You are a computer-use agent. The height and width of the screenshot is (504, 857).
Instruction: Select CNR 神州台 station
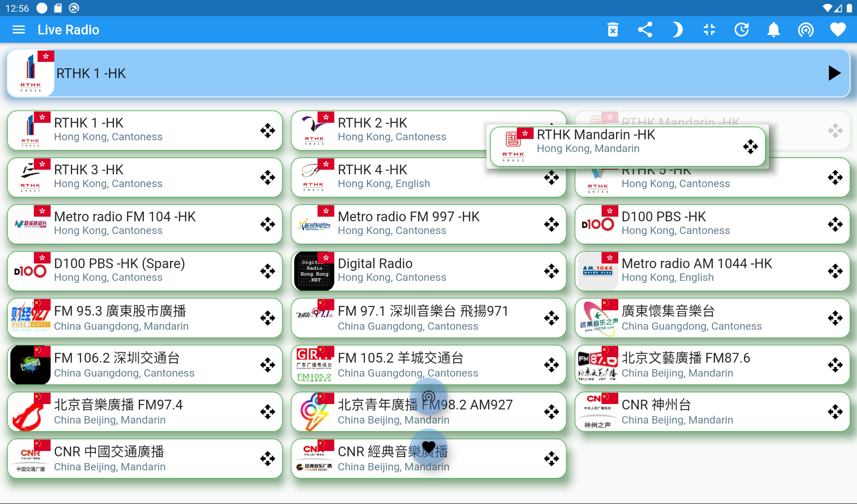[x=712, y=412]
